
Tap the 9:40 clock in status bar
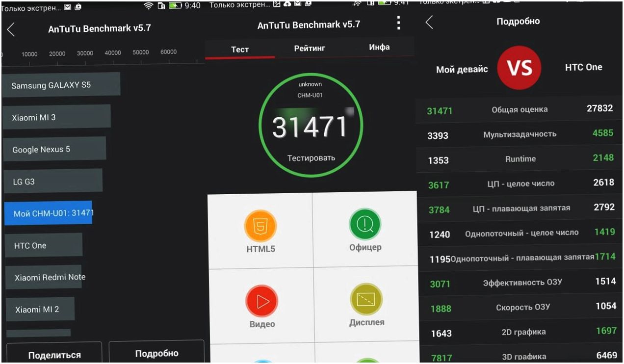pyautogui.click(x=192, y=6)
